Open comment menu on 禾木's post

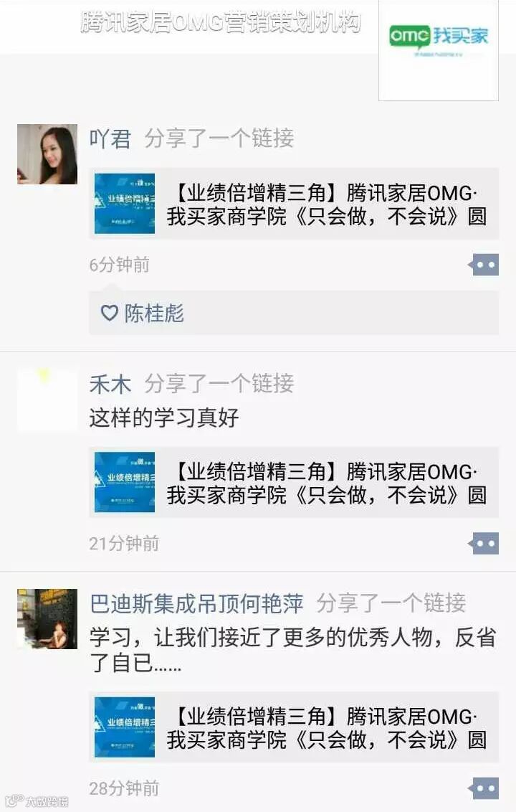pos(484,543)
